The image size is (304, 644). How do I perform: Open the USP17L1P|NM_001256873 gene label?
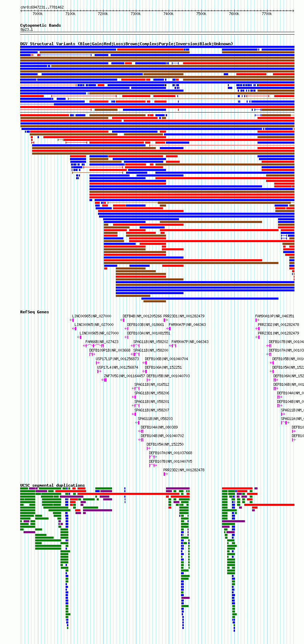click(x=117, y=359)
